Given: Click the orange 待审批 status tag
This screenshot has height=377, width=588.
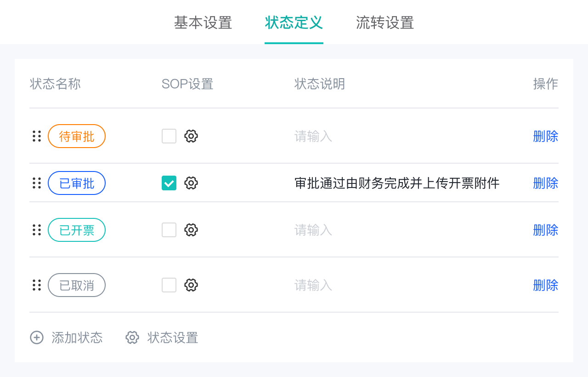Looking at the screenshot, I should click(x=77, y=136).
